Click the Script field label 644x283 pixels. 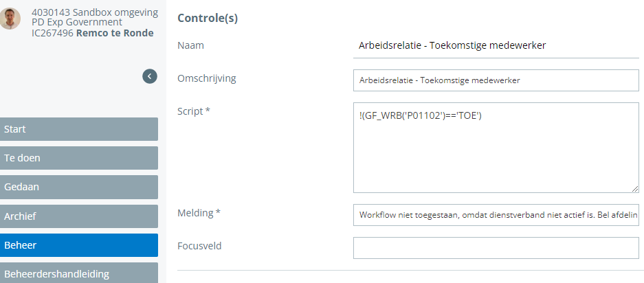coord(193,111)
